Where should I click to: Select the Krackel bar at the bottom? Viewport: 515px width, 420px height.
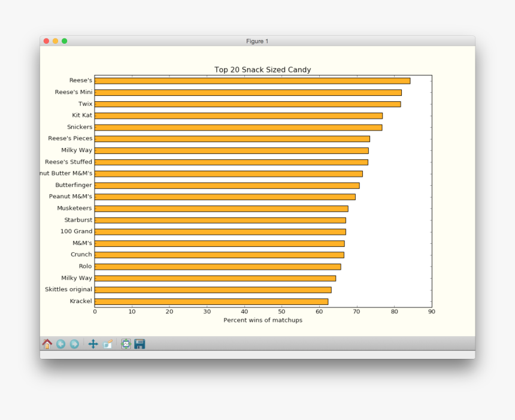211,301
